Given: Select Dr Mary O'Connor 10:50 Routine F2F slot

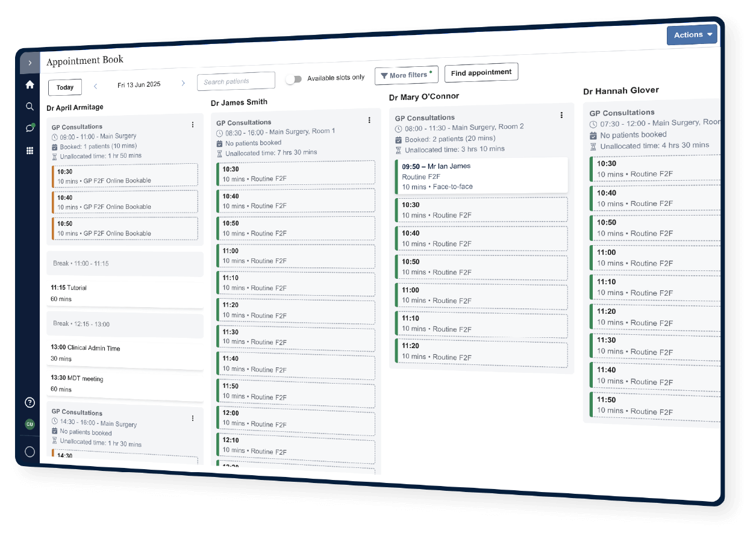Looking at the screenshot, I should click(481, 267).
